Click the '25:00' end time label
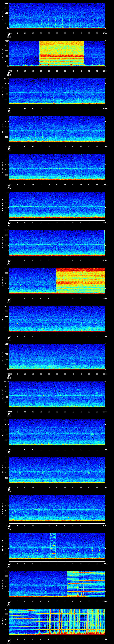 105,336
